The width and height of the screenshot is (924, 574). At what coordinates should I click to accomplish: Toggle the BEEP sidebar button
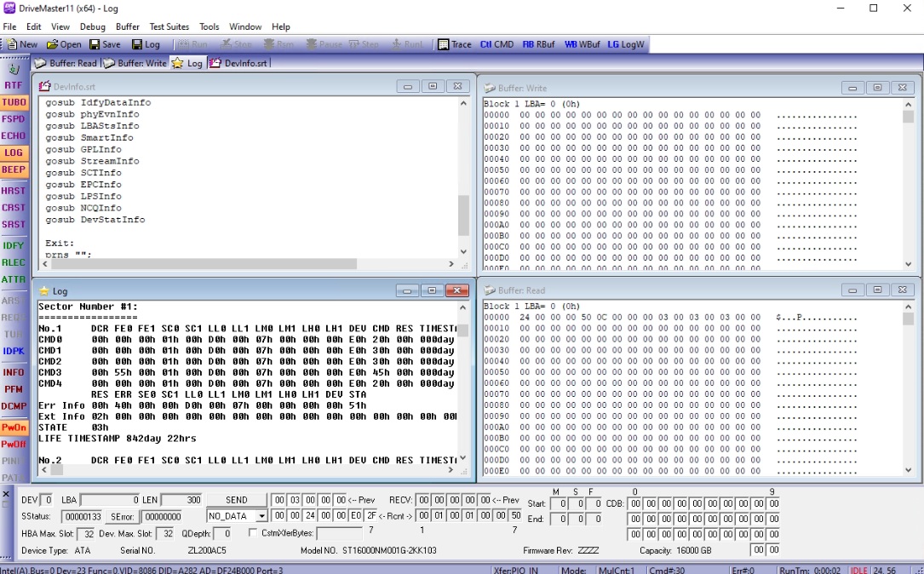14,169
